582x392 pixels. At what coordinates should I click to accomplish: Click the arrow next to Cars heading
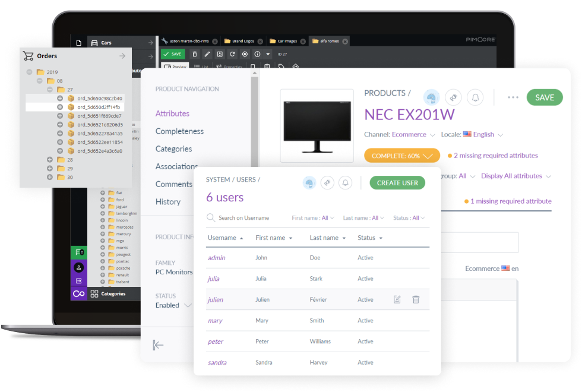(150, 43)
